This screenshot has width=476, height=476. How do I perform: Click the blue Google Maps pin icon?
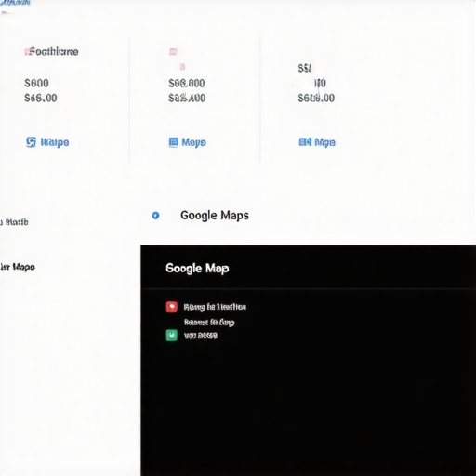[155, 216]
